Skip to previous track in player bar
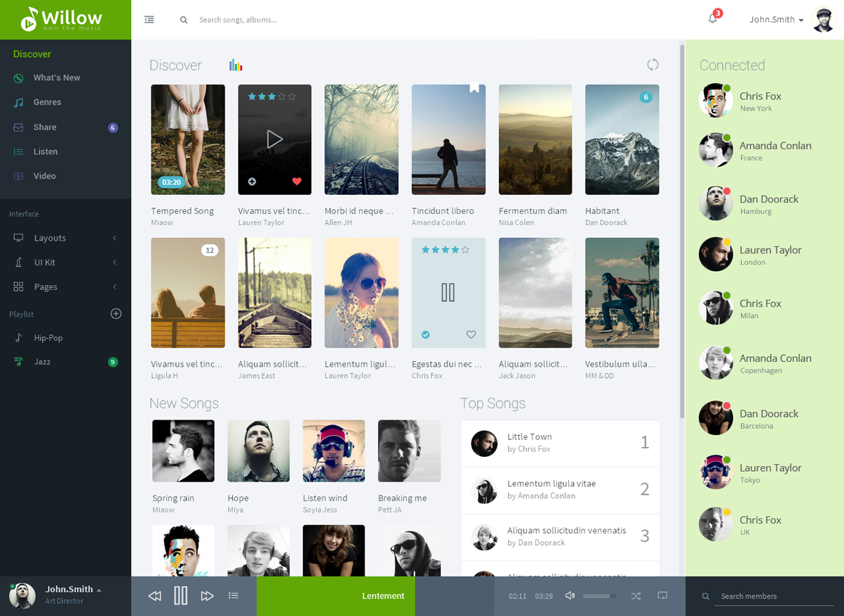The height and width of the screenshot is (616, 844). (154, 596)
